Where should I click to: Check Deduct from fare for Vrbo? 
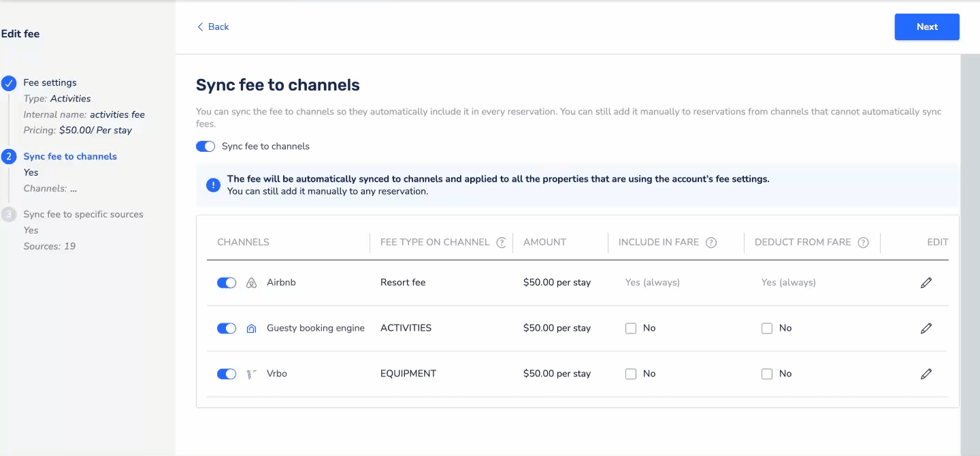[x=767, y=374]
